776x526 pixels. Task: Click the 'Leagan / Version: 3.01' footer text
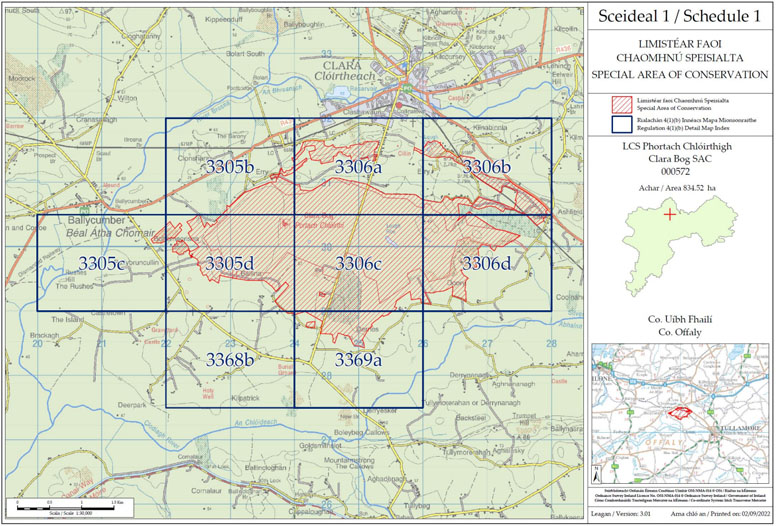(x=619, y=514)
